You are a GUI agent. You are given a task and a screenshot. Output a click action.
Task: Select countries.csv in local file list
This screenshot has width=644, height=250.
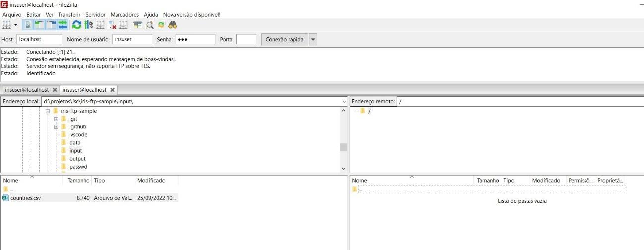(x=90, y=198)
